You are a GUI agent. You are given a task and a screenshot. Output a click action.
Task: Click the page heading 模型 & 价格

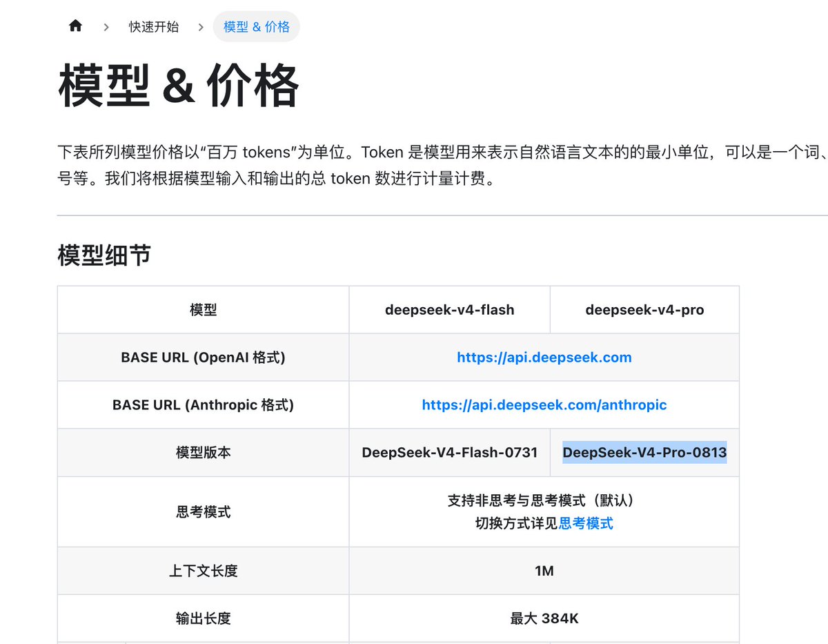(179, 86)
